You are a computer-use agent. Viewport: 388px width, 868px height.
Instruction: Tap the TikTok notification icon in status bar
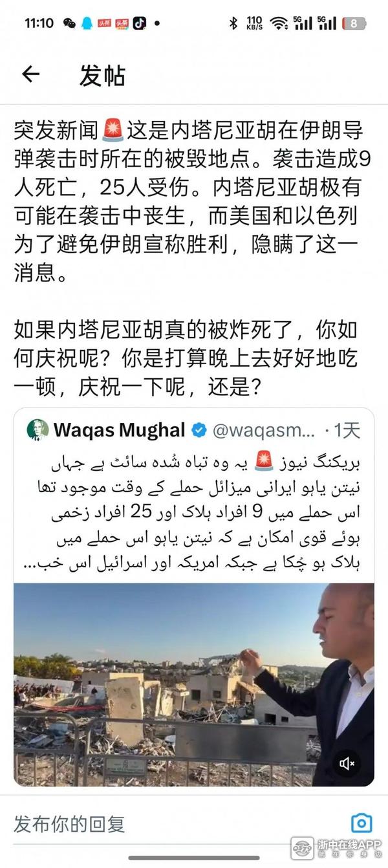point(140,23)
